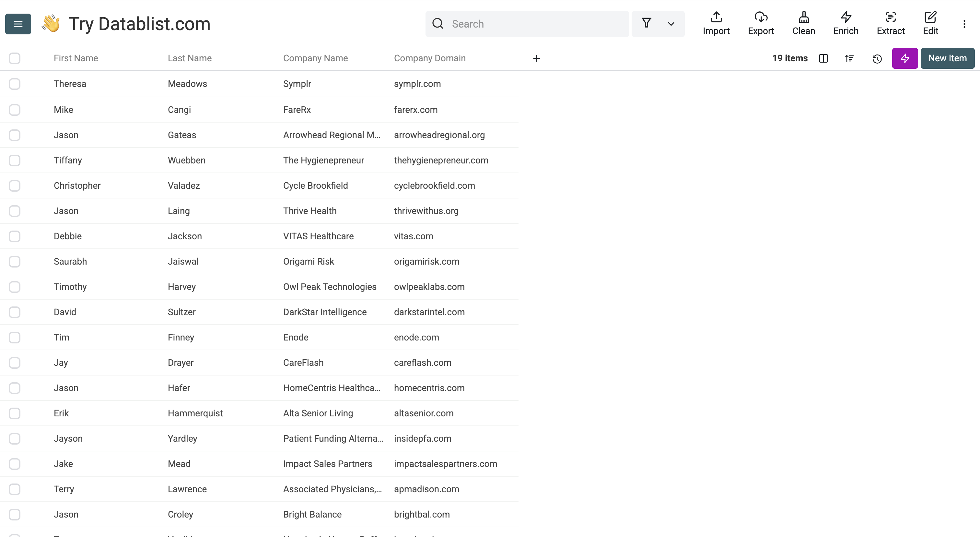Click the arrowheadregional.org cell
Viewport: 980px width, 537px height.
[x=439, y=135]
